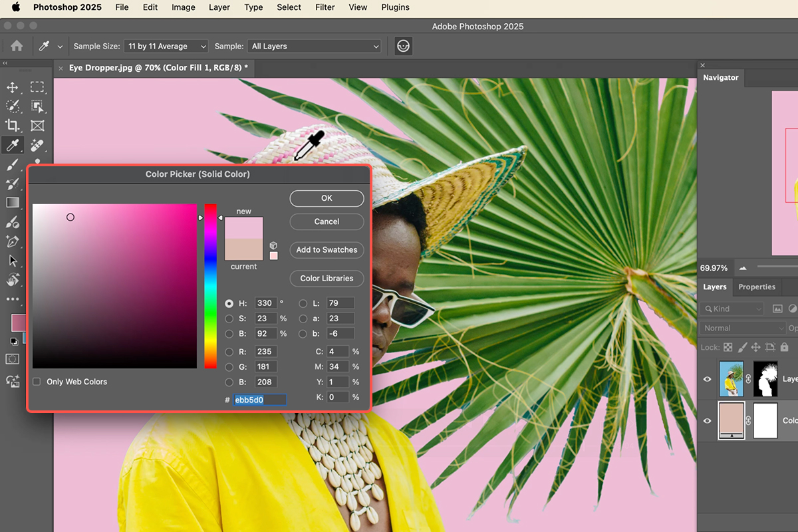Switch to the Properties tab

coord(757,287)
